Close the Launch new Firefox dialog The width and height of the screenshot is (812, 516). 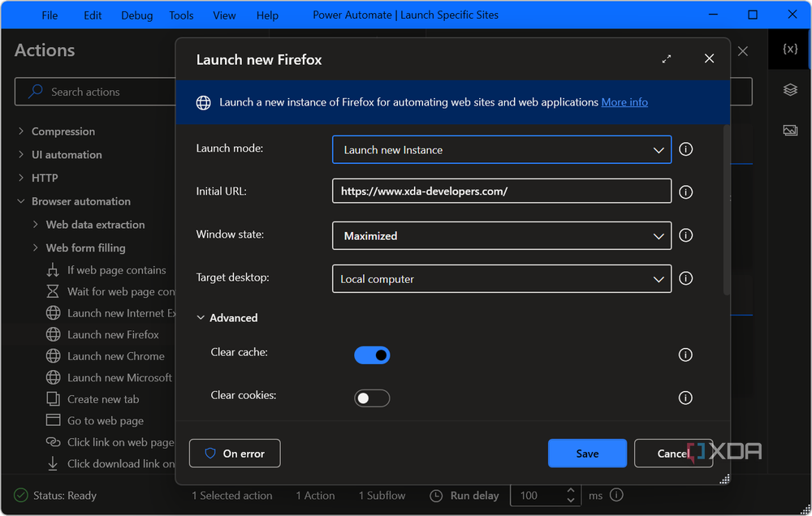point(709,58)
